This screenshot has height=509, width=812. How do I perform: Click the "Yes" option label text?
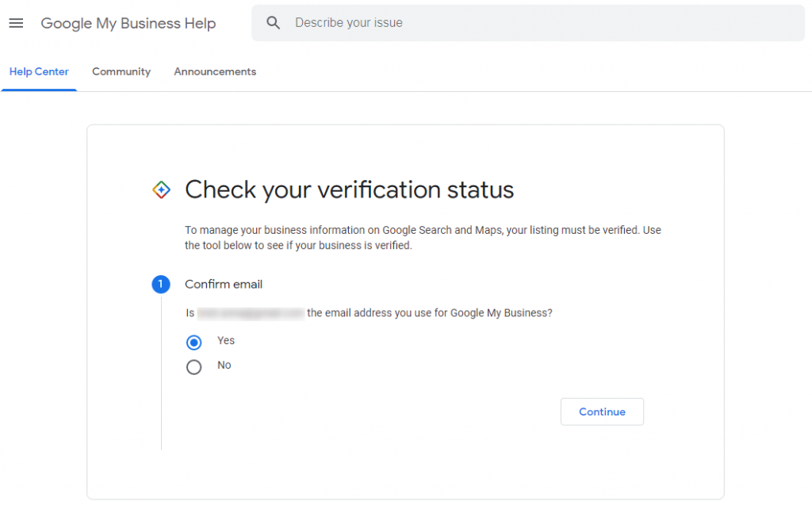tap(226, 341)
